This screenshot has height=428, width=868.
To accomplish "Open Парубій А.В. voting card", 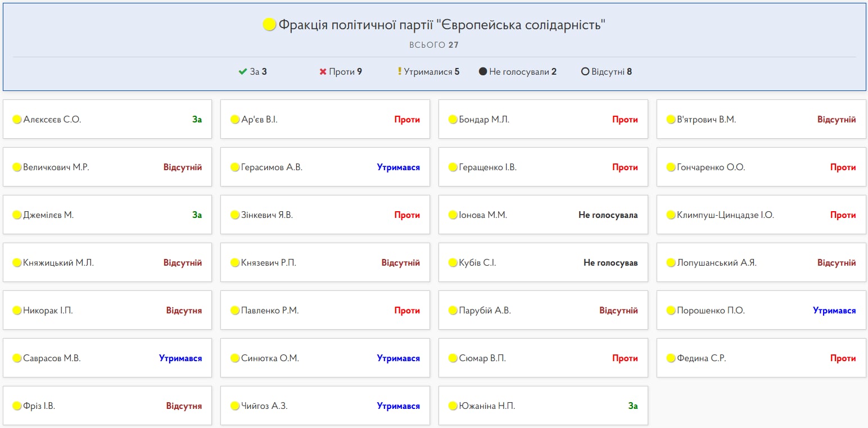I will [542, 310].
